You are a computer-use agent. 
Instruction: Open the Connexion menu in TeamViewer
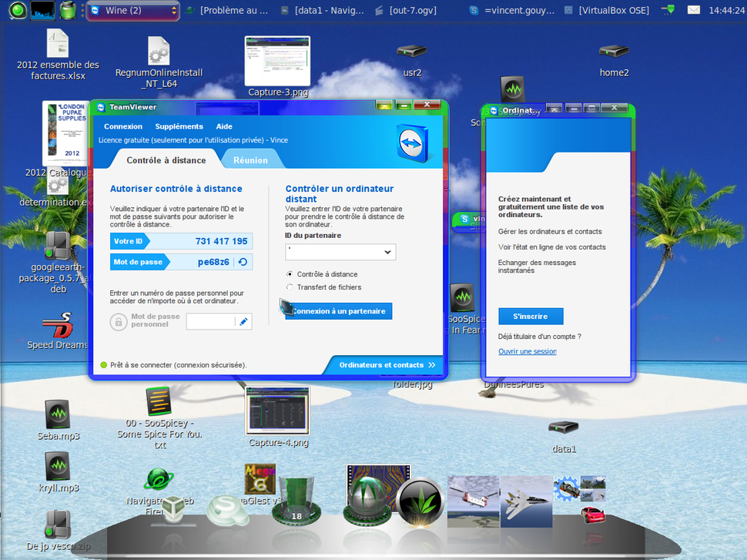tap(123, 126)
